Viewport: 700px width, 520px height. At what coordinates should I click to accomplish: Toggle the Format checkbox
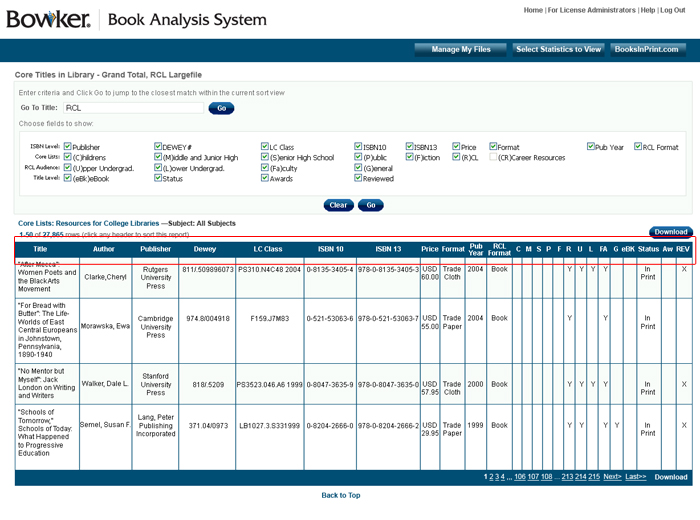tap(493, 146)
